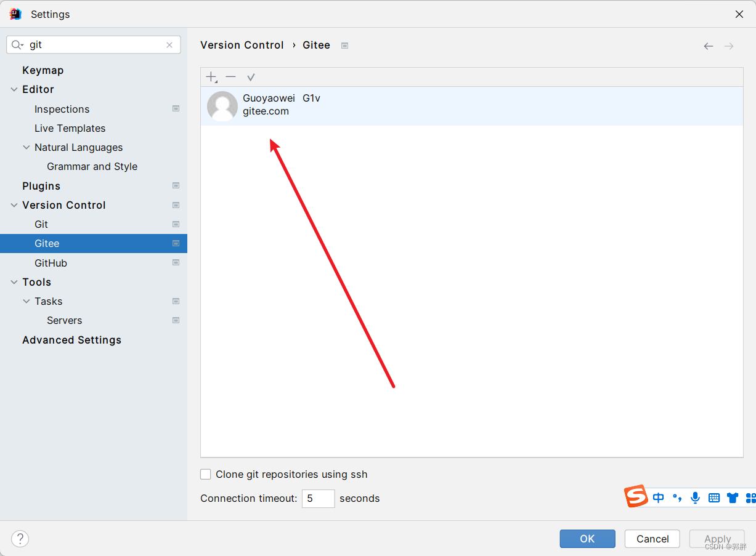Select Live Templates in the tree

[70, 128]
